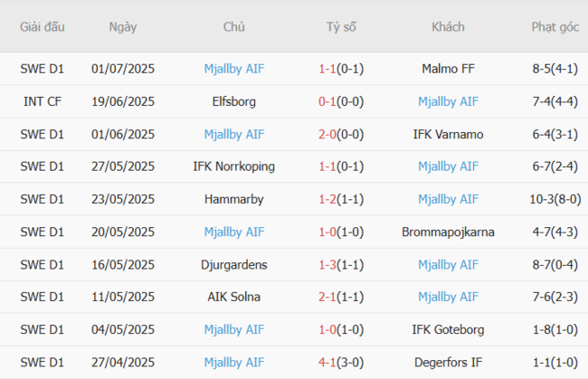Click the "Ngày" date column header
The image size is (588, 379).
[123, 27]
